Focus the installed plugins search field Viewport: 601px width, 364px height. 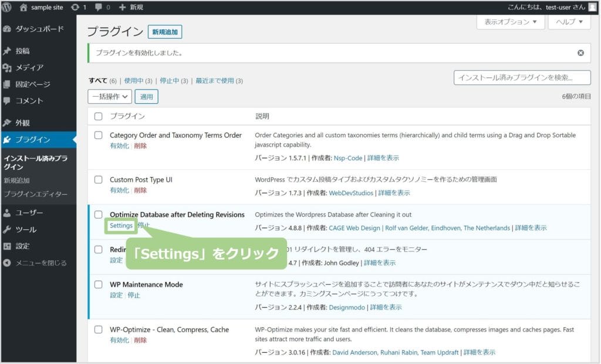pos(522,78)
